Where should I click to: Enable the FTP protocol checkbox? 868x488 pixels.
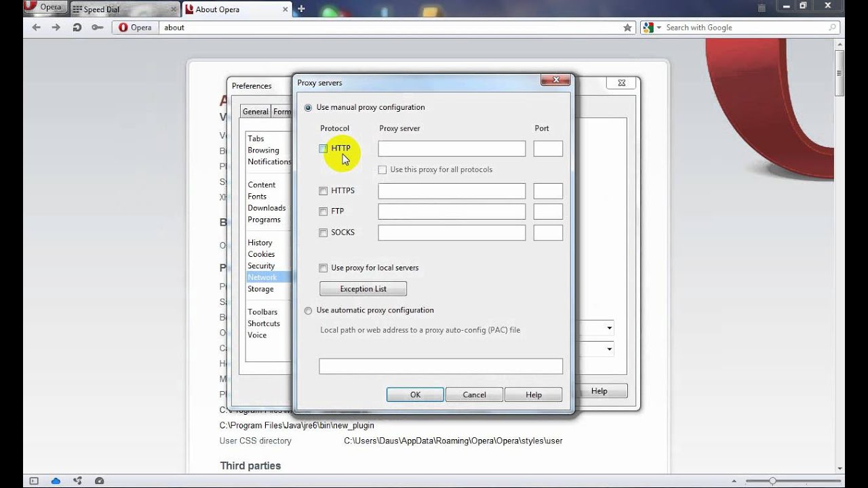pyautogui.click(x=323, y=211)
